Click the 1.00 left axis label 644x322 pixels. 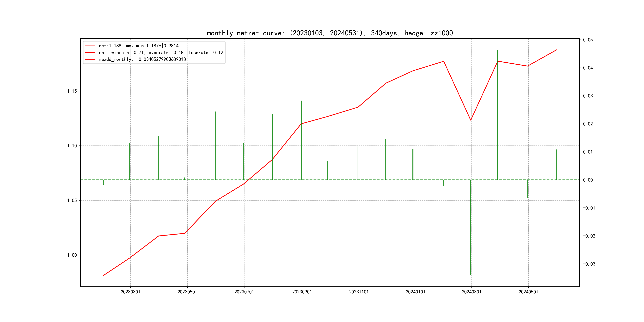[72, 255]
